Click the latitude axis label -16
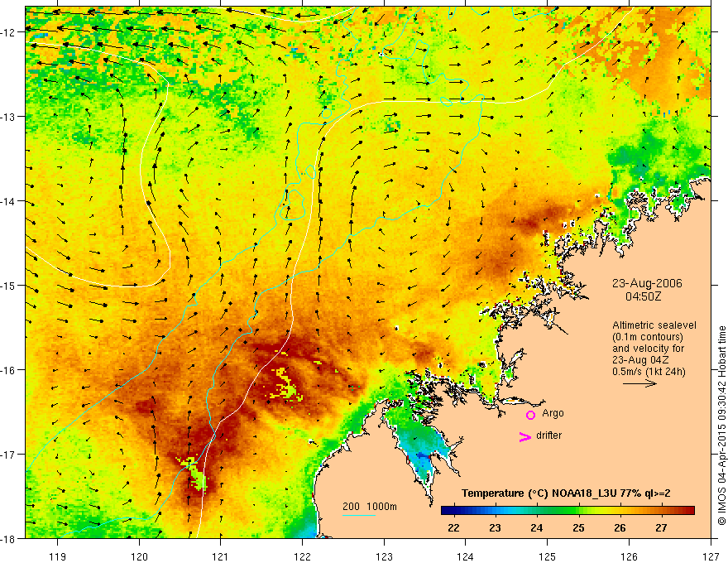This screenshot has height=563, width=728. click(9, 370)
